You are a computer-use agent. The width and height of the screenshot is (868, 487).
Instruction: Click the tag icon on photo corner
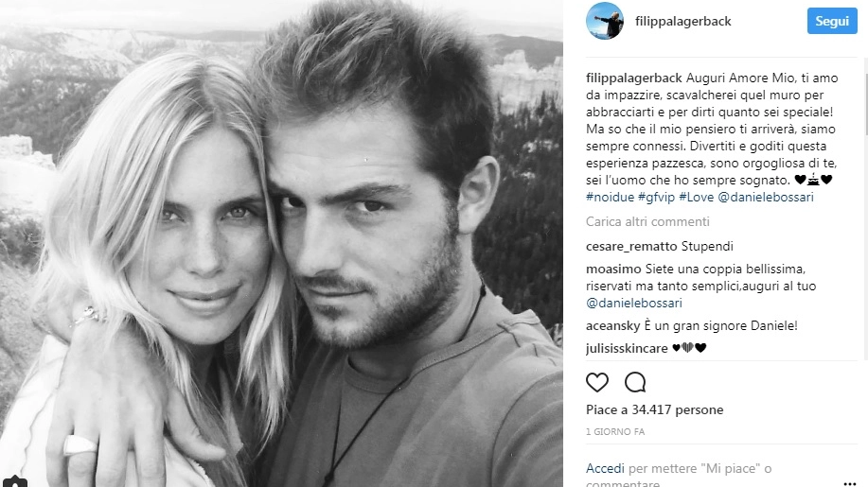(x=14, y=481)
